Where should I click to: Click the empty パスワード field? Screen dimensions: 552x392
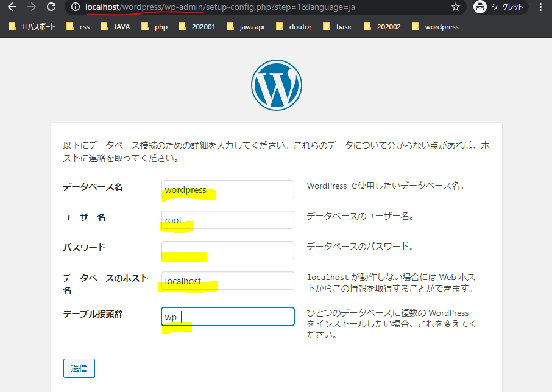coord(228,250)
